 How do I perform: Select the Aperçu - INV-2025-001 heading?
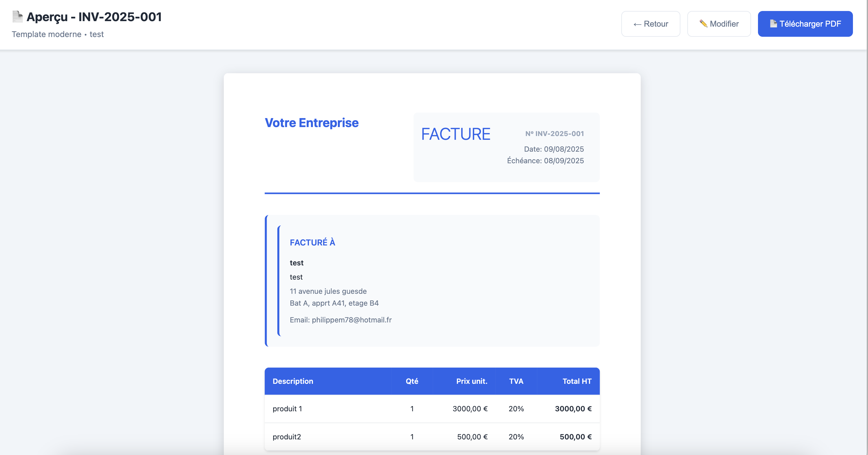click(94, 17)
